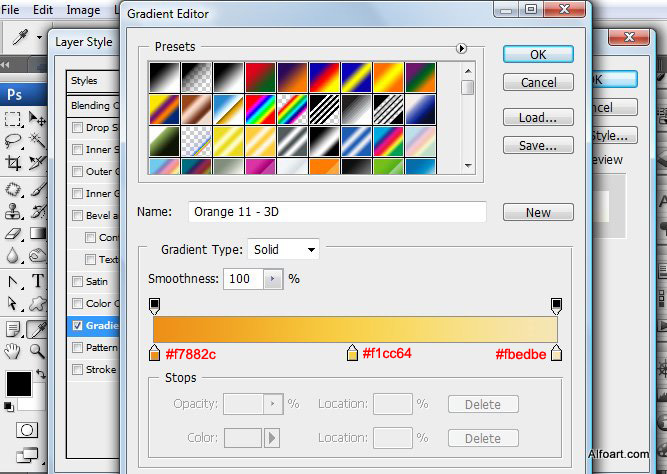Open the Smoothness value arrow popup
Screen dimensions: 667x474
click(x=273, y=279)
